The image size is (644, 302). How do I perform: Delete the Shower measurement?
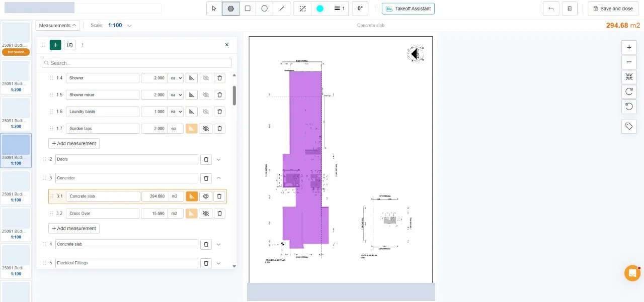click(219, 78)
